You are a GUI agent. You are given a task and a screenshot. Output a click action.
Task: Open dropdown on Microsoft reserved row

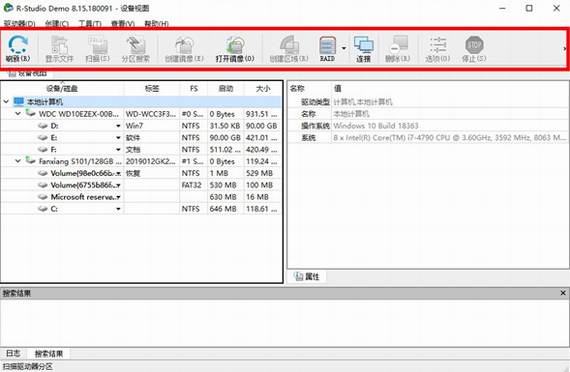point(118,197)
